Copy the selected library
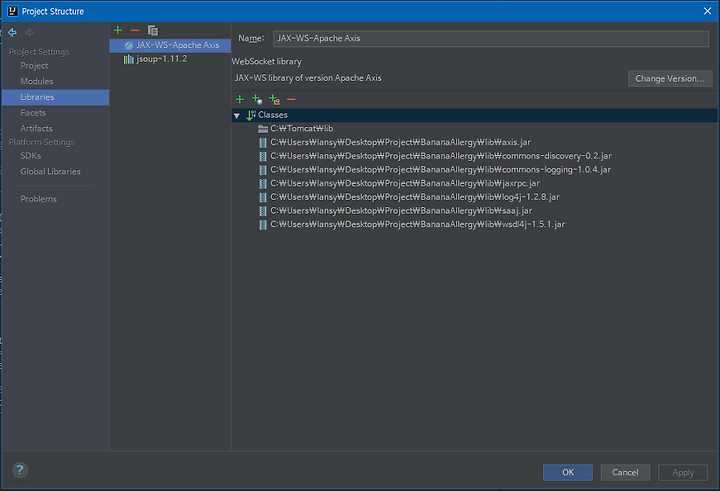Viewport: 720px width, 491px height. tap(152, 30)
